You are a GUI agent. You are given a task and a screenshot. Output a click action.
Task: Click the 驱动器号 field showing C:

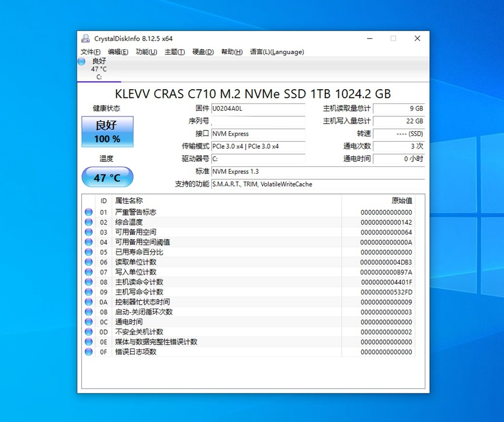tap(258, 159)
